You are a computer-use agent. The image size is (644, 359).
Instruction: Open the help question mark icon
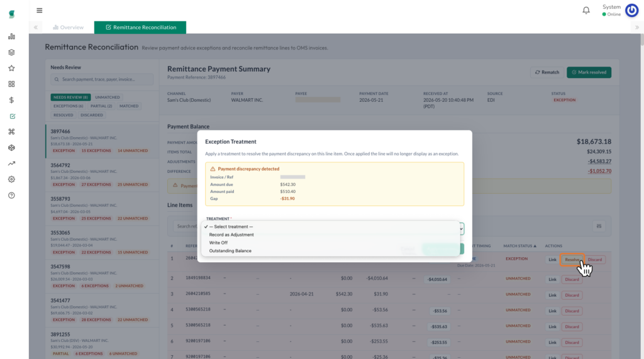click(x=11, y=196)
